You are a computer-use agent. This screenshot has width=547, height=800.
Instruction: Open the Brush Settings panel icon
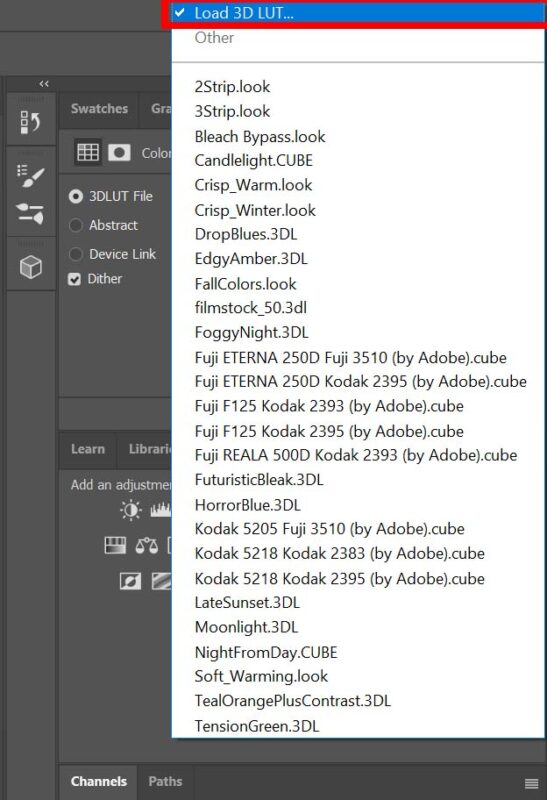coord(31,176)
